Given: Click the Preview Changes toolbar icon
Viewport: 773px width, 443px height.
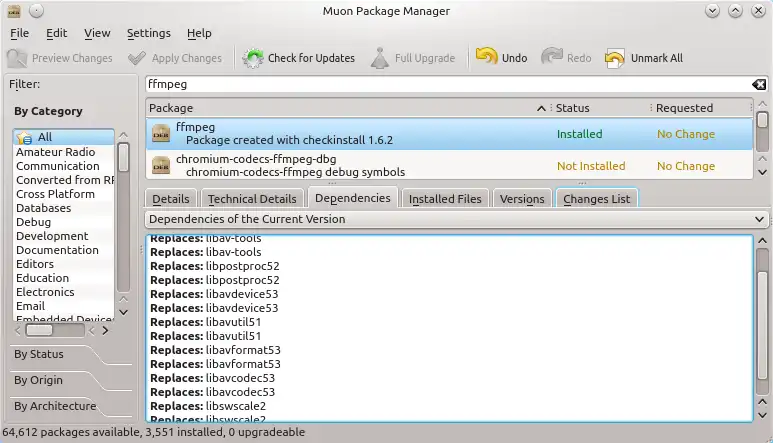Looking at the screenshot, I should [17, 58].
